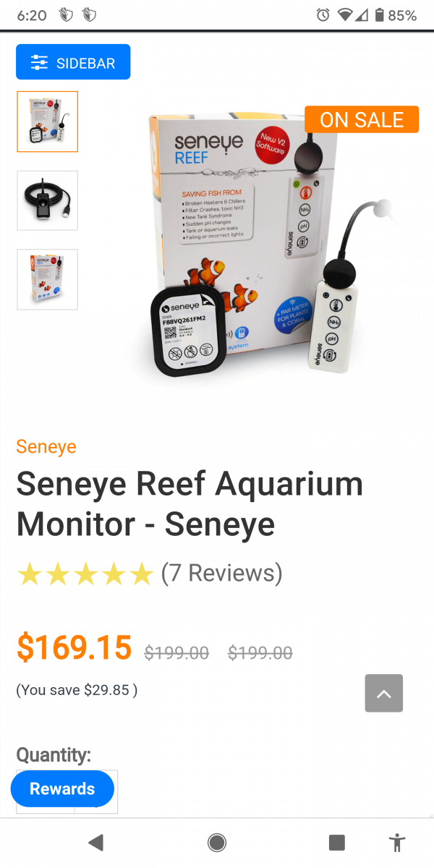Tap the recent apps square icon
Viewport: 434px width, 868px height.
coord(336,842)
